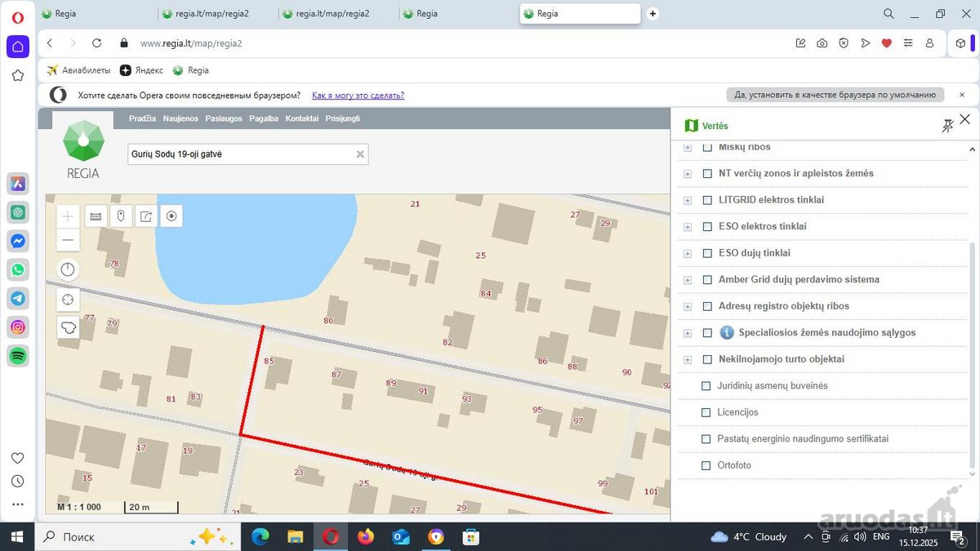Open Aria AI sidebar app
The height and width of the screenshot is (551, 980).
[x=18, y=184]
